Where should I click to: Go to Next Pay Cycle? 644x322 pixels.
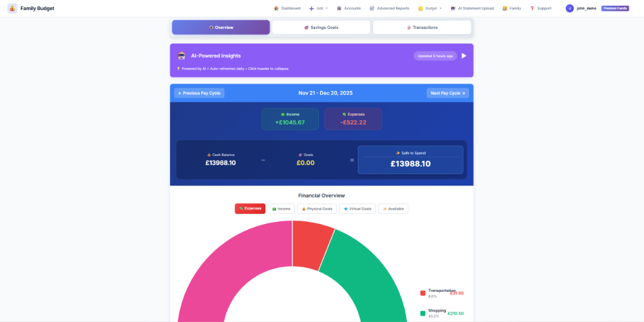(x=448, y=93)
